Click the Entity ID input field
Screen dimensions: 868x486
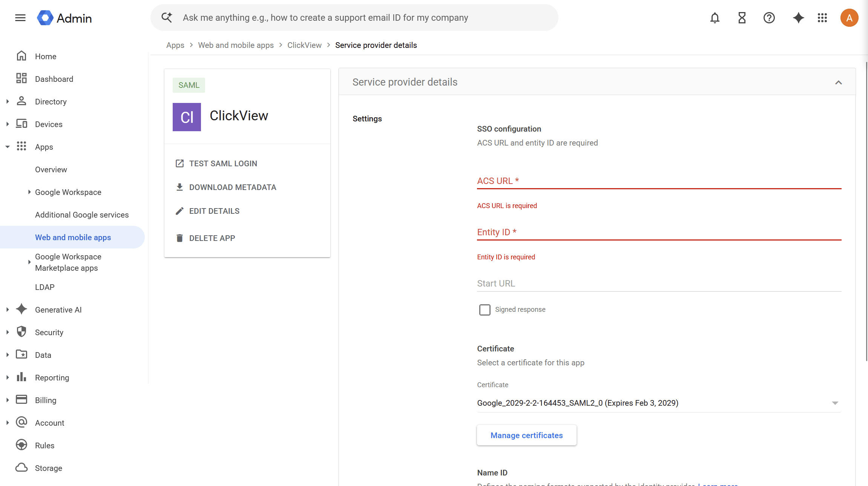click(x=659, y=232)
